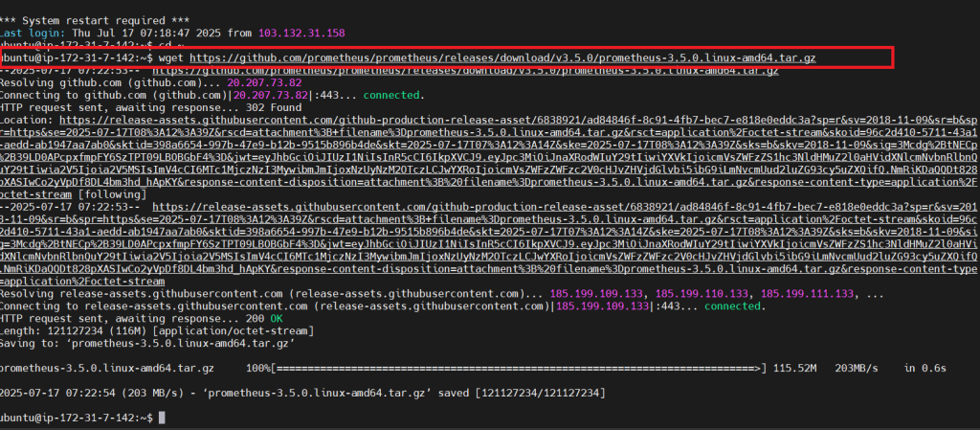Click the wget download progress bar
Image resolution: width=980 pixels, height=430 pixels.
pos(520,368)
